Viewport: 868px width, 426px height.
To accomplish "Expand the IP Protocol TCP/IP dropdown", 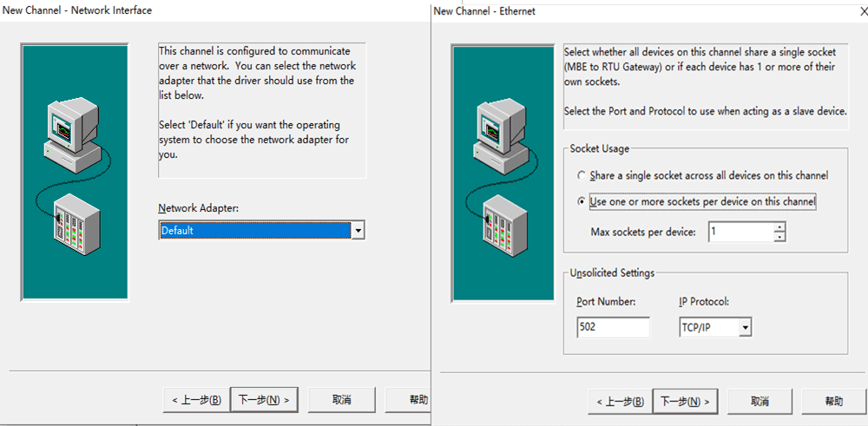I will pyautogui.click(x=744, y=328).
